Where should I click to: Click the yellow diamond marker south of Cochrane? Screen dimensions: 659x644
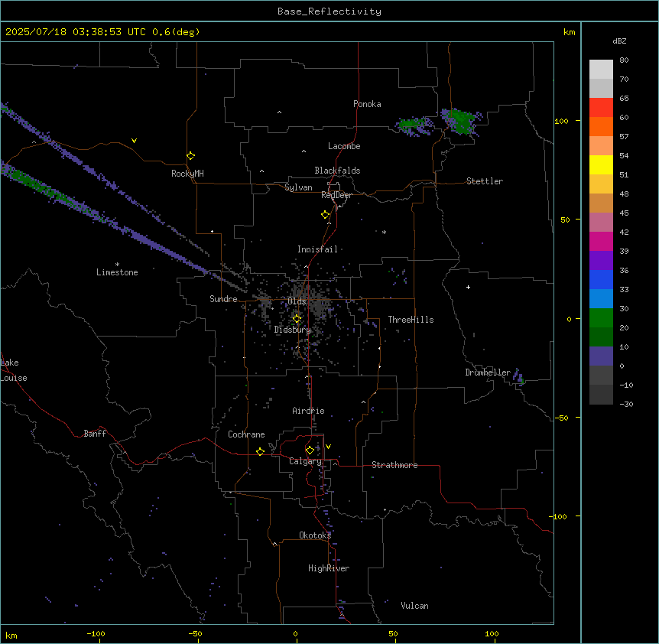click(x=260, y=451)
